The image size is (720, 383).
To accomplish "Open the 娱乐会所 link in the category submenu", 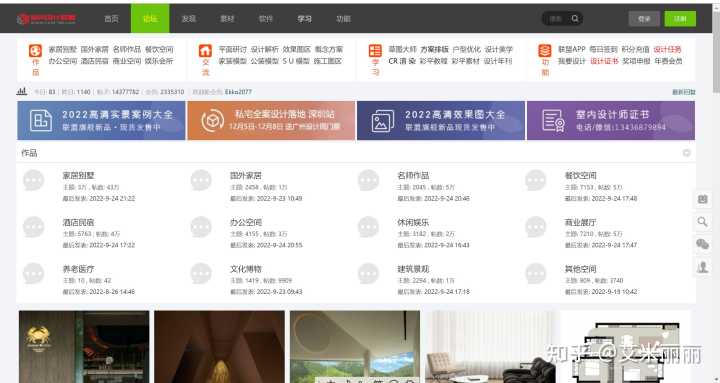I will click(x=159, y=61).
